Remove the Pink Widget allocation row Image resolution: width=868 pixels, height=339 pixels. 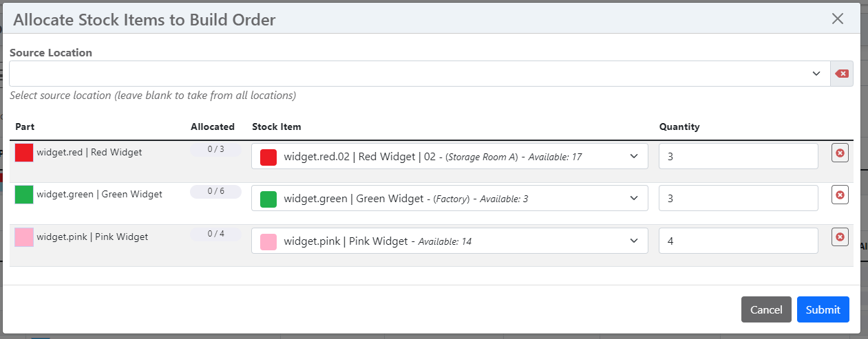(840, 238)
